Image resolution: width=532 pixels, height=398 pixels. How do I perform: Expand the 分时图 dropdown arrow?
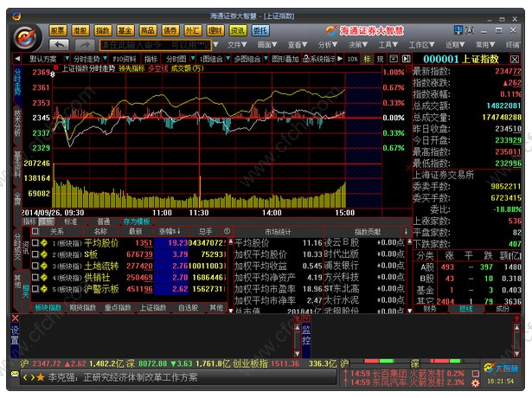193,59
